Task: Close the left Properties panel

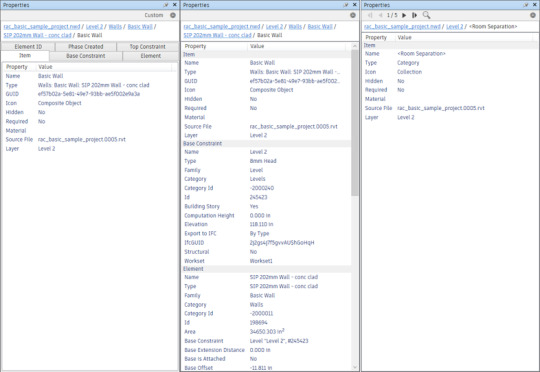Action: (x=175, y=5)
